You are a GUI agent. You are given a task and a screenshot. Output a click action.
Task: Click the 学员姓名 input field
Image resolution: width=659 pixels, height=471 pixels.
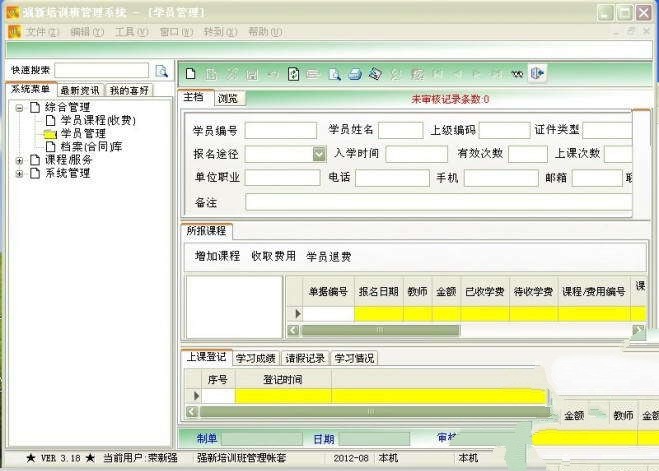(x=401, y=130)
